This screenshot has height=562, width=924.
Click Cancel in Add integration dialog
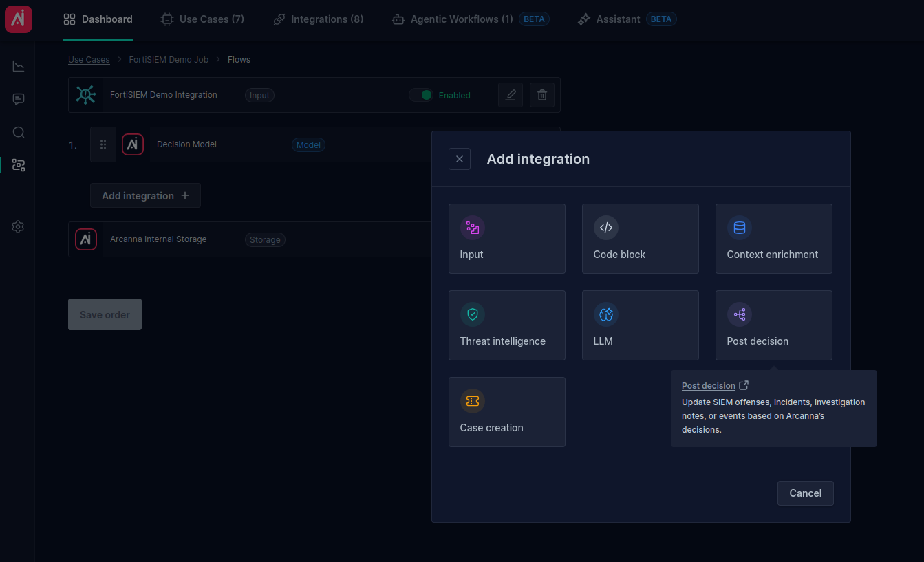(806, 493)
